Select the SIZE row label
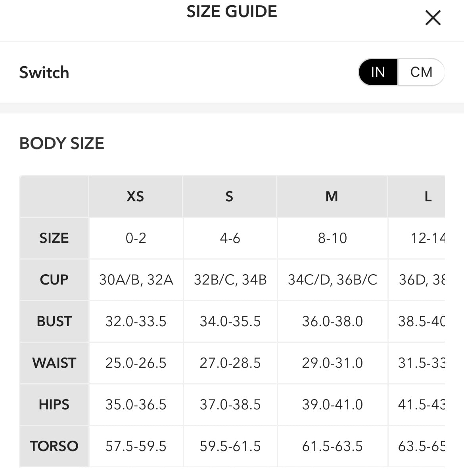The width and height of the screenshot is (464, 476). (54, 238)
